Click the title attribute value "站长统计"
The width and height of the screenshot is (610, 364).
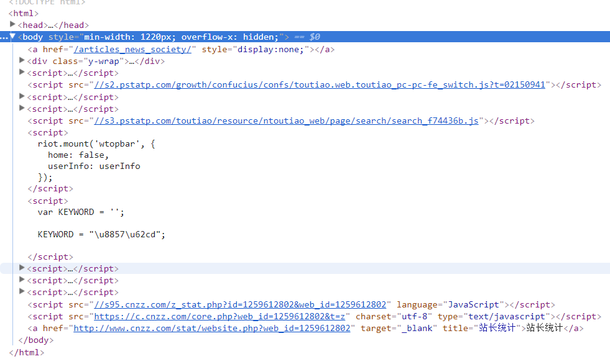(497, 329)
